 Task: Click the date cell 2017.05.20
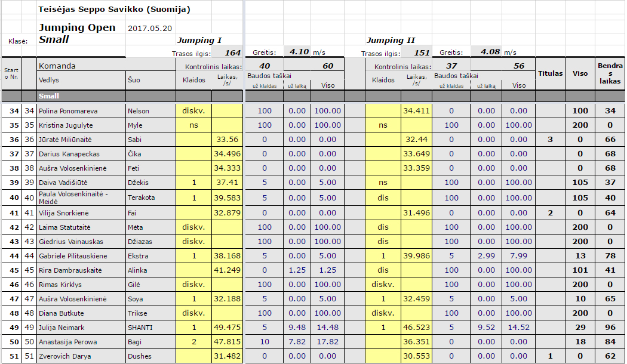click(x=150, y=29)
